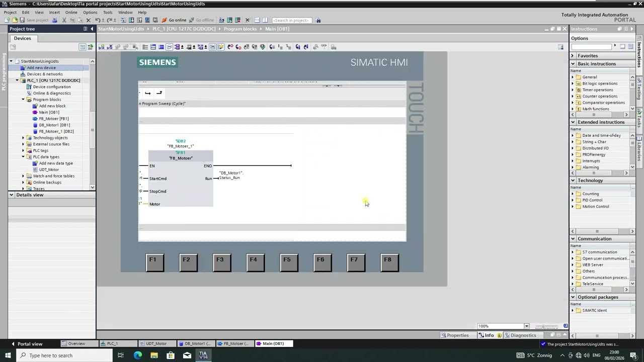Image resolution: width=644 pixels, height=362 pixels.
Task: Select UDT_Motor data type in tree
Action: tap(49, 169)
